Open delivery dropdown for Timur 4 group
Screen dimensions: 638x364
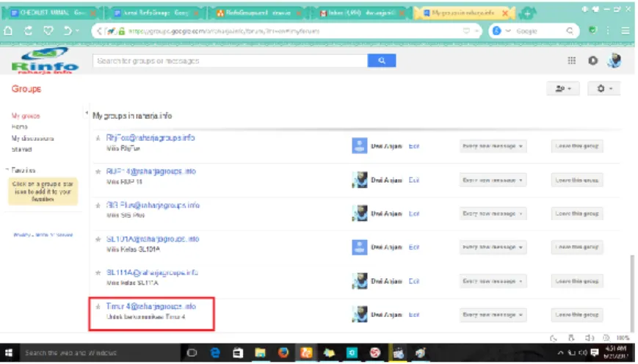coord(493,315)
